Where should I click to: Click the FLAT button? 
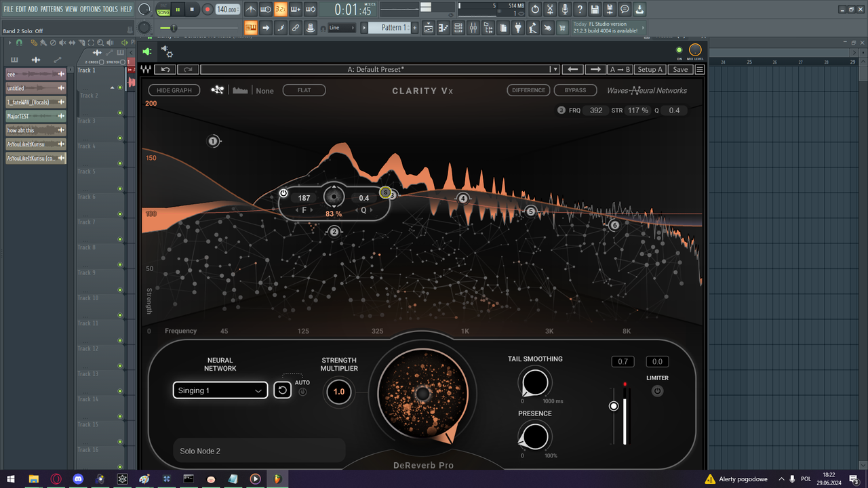coord(304,90)
